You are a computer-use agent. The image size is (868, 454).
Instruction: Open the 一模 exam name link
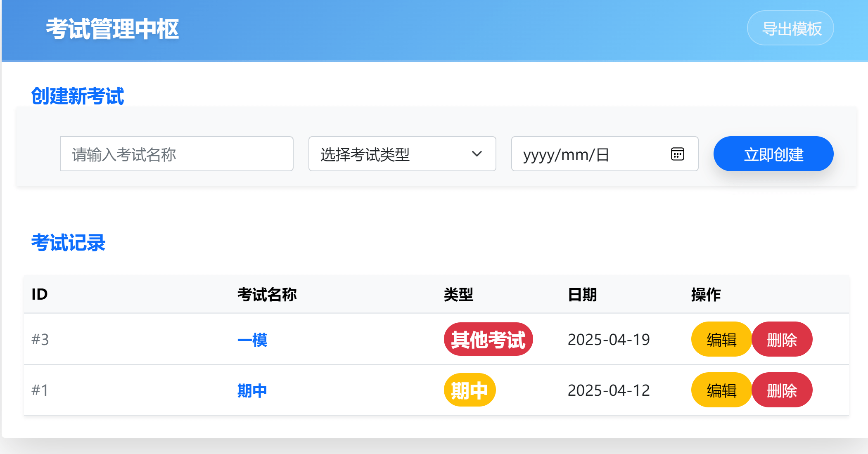coord(252,340)
